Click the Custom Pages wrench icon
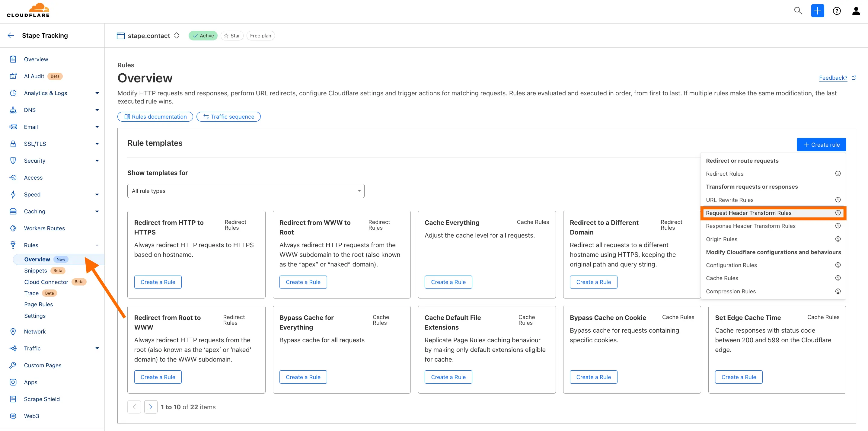 point(13,365)
